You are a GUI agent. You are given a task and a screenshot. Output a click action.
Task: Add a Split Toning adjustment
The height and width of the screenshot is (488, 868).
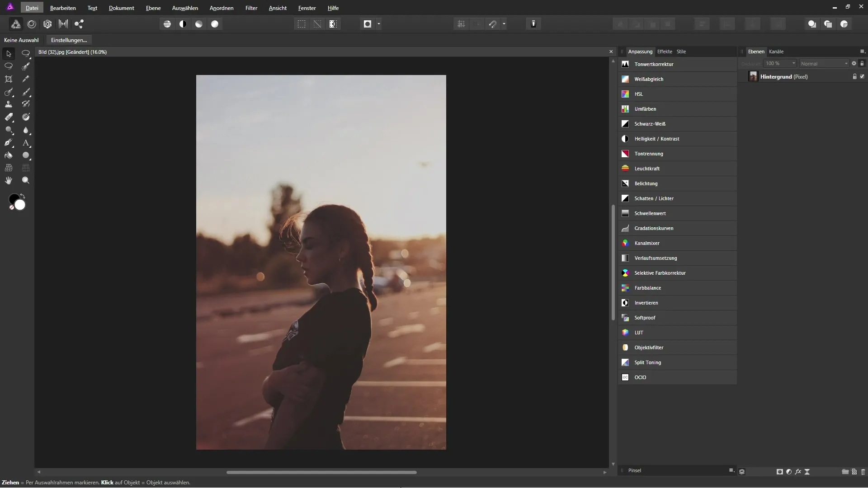click(677, 362)
